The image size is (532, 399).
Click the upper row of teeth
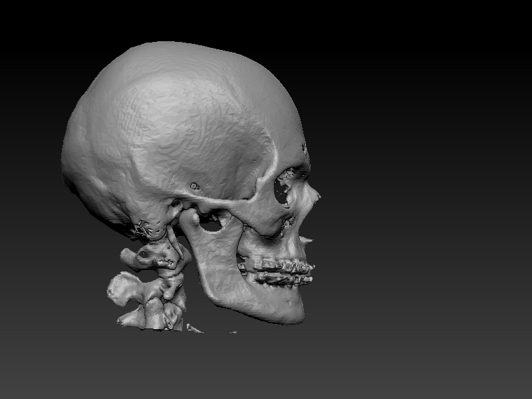pos(281,265)
